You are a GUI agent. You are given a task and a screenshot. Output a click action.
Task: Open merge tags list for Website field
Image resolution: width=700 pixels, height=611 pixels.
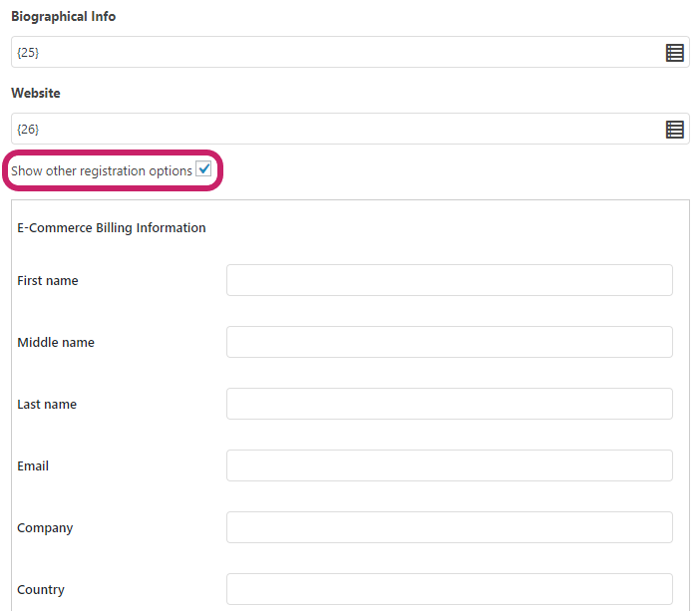tap(674, 130)
